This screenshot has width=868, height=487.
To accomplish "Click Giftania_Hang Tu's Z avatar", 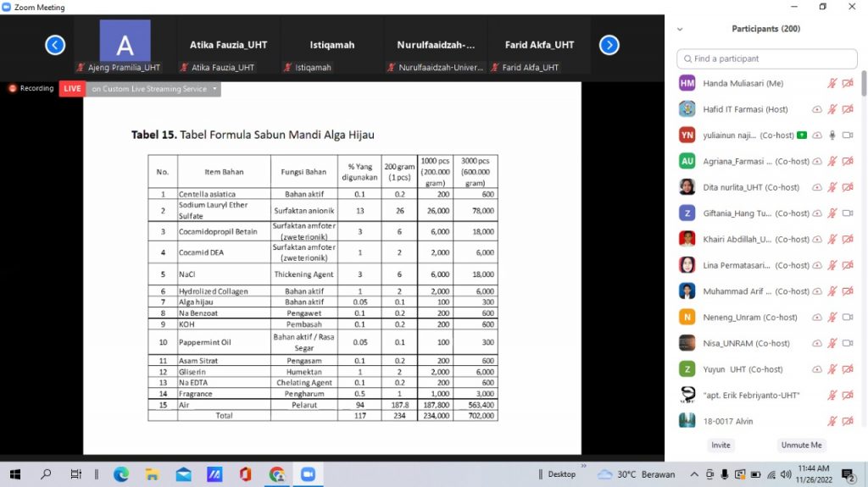I will (x=687, y=213).
